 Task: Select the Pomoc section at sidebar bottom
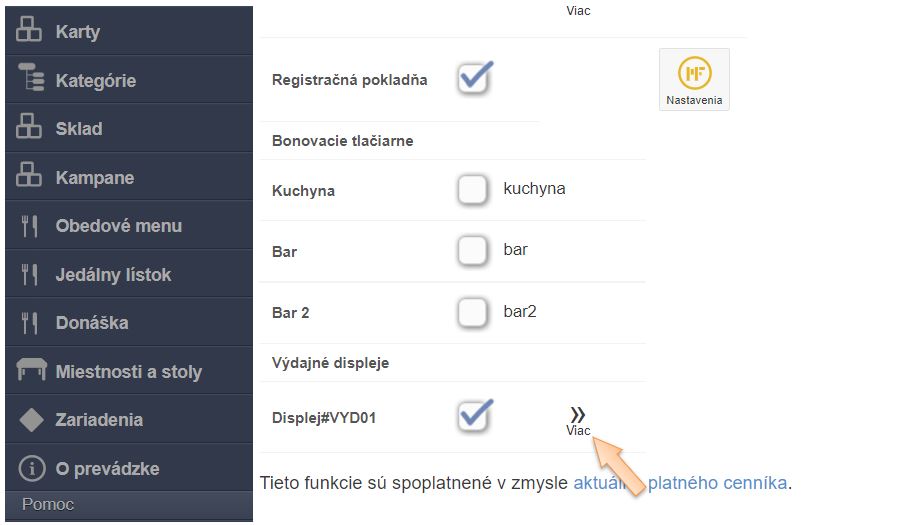click(48, 504)
